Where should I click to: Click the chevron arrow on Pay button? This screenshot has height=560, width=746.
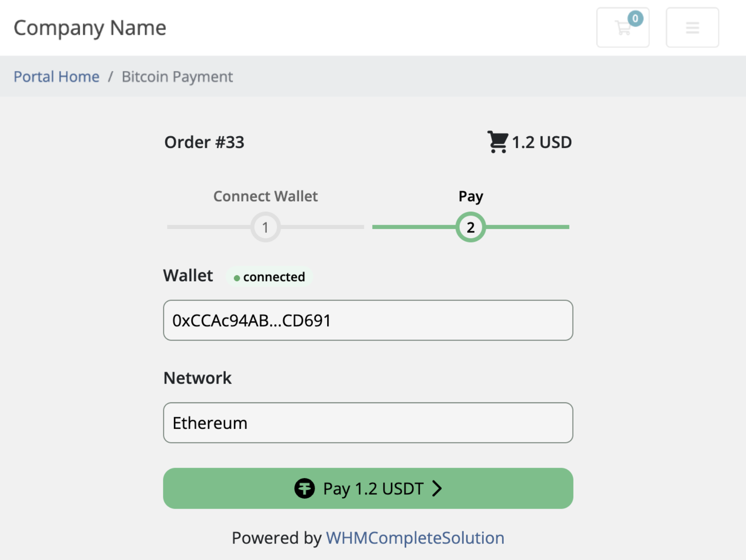coord(437,489)
